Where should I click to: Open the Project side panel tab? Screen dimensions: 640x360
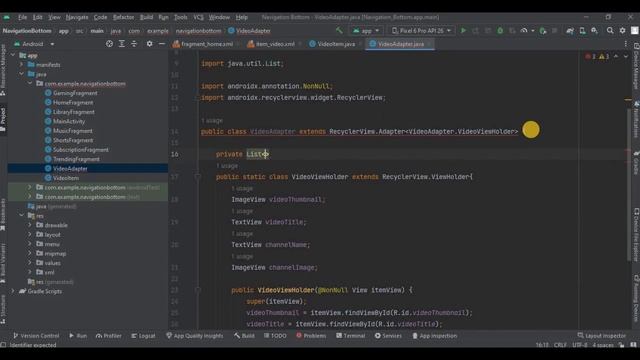(3, 119)
